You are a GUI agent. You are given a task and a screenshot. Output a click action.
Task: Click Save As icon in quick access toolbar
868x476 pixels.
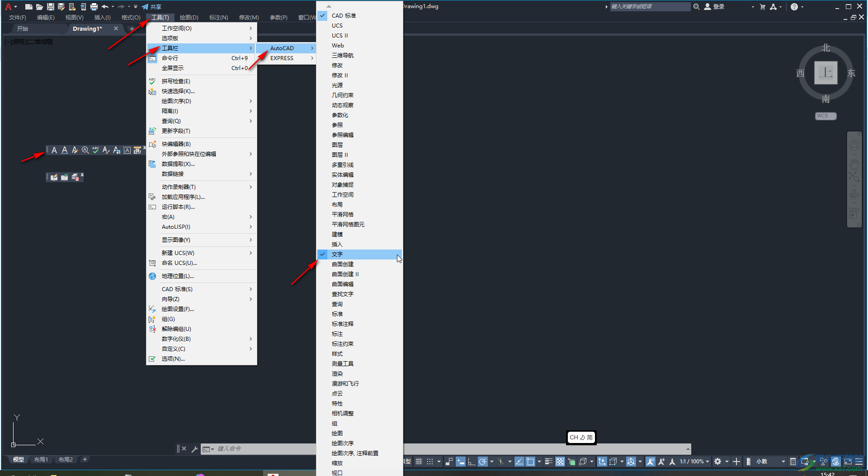click(61, 7)
